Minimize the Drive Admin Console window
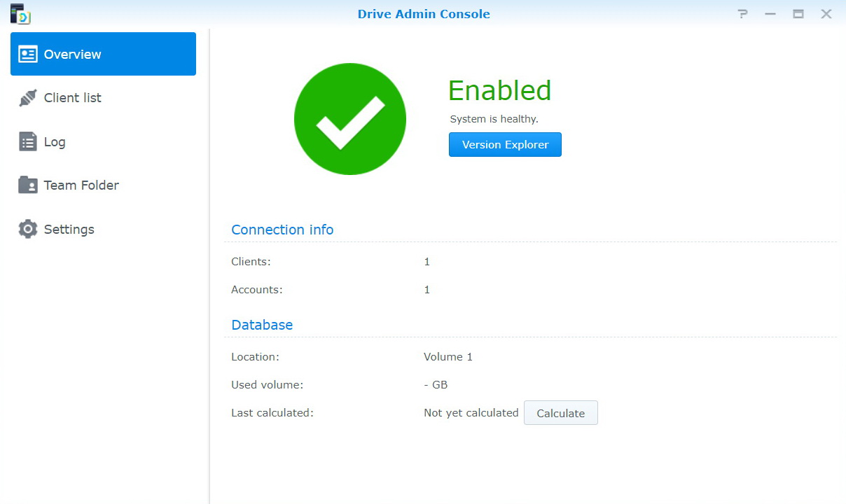846x504 pixels. coord(770,14)
